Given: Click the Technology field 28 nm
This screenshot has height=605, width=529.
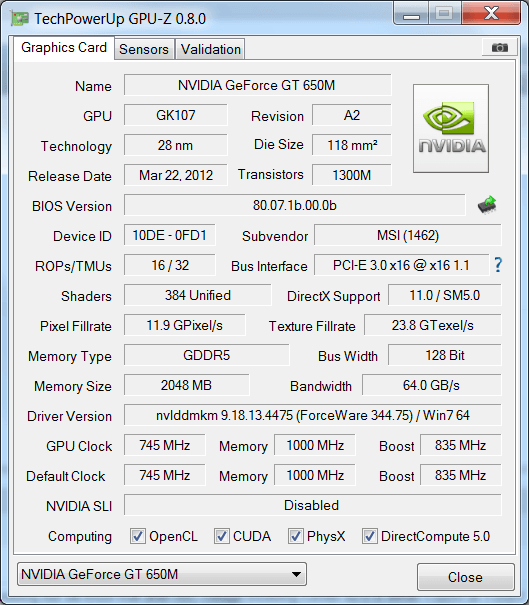Looking at the screenshot, I should (176, 145).
